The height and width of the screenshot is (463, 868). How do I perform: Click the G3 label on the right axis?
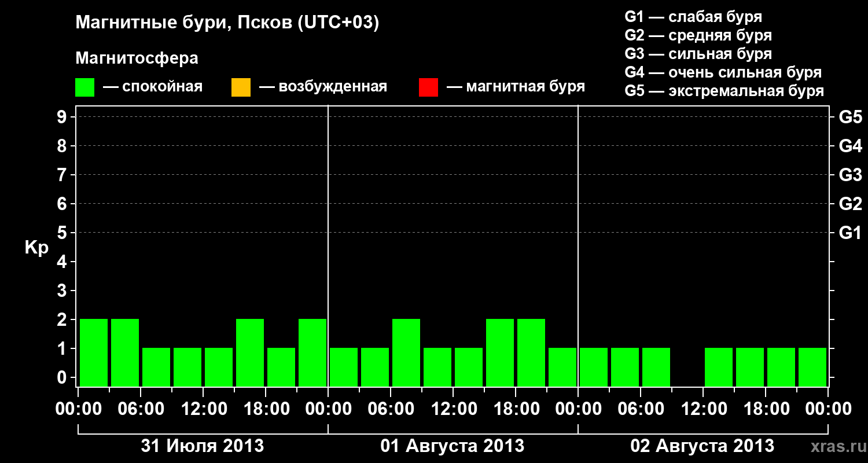pyautogui.click(x=850, y=175)
